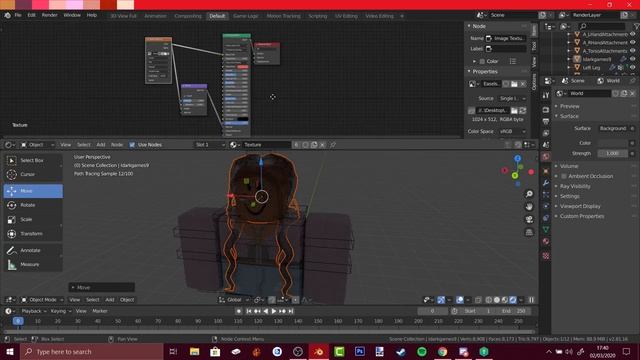Image resolution: width=640 pixels, height=360 pixels.
Task: Open the timeline Keying popover
Action: click(60, 311)
